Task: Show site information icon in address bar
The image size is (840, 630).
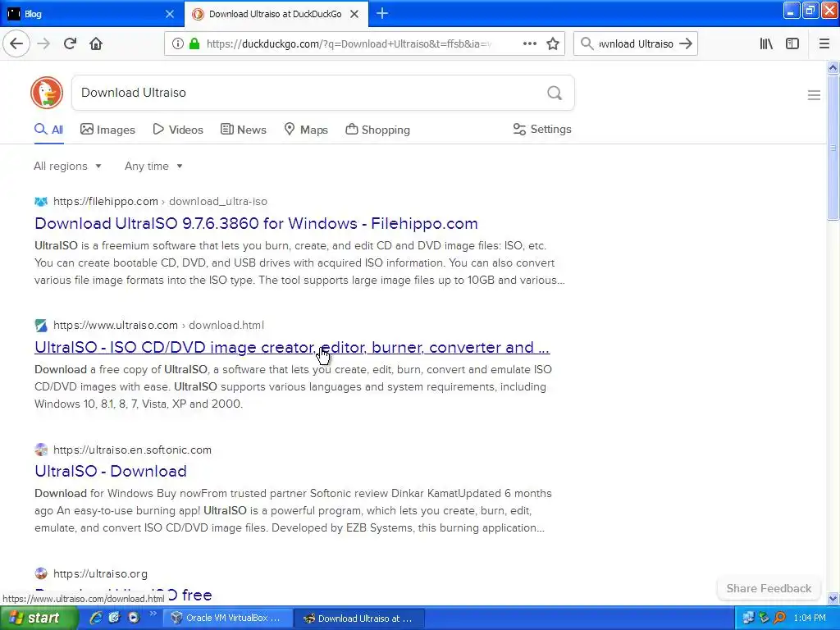Action: (x=177, y=44)
